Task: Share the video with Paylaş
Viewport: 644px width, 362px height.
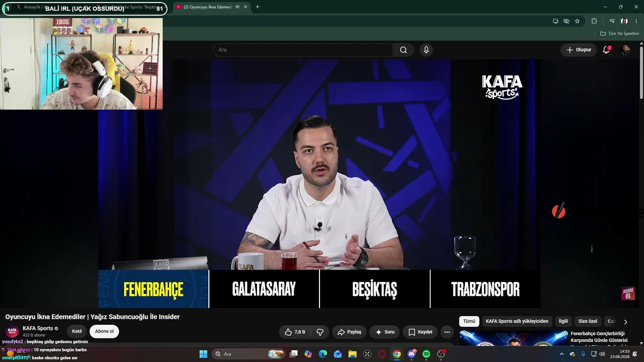Action: coord(349,332)
